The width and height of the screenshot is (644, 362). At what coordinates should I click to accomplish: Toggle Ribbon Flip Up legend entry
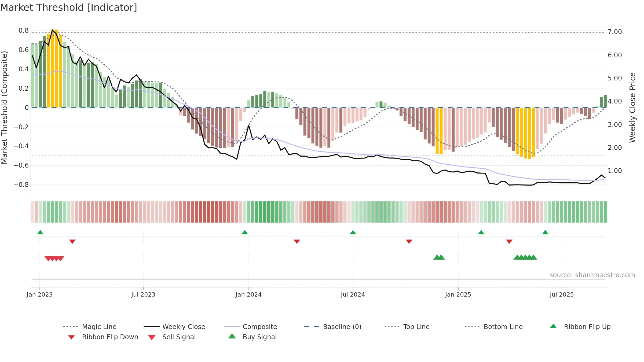[580, 327]
